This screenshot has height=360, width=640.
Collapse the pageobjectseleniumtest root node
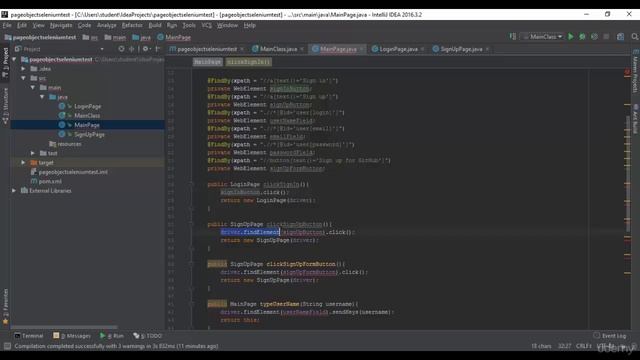pos(15,59)
